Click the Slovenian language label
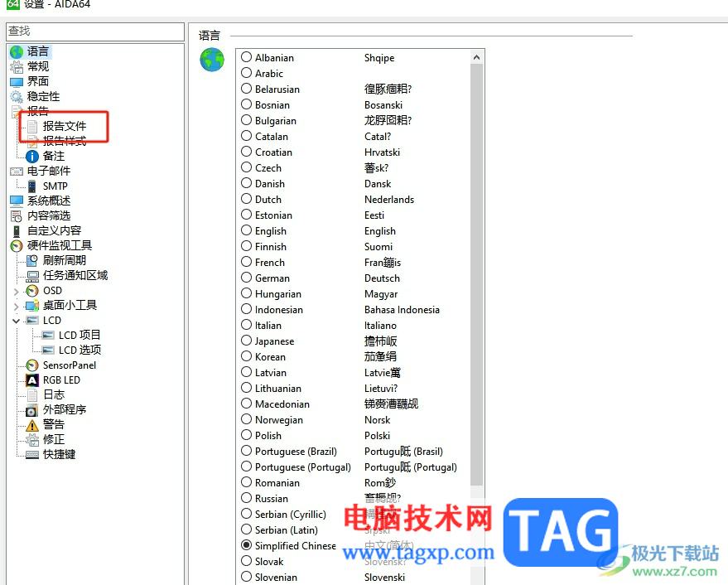This screenshot has height=585, width=728. point(277,578)
